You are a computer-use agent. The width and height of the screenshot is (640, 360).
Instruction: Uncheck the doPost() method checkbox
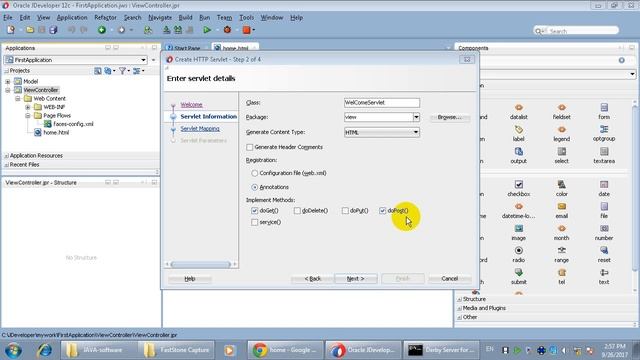click(x=382, y=211)
